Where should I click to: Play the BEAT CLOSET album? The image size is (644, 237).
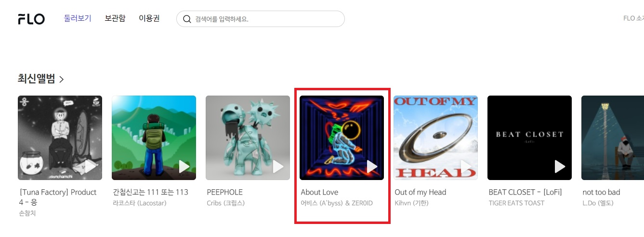point(560,167)
